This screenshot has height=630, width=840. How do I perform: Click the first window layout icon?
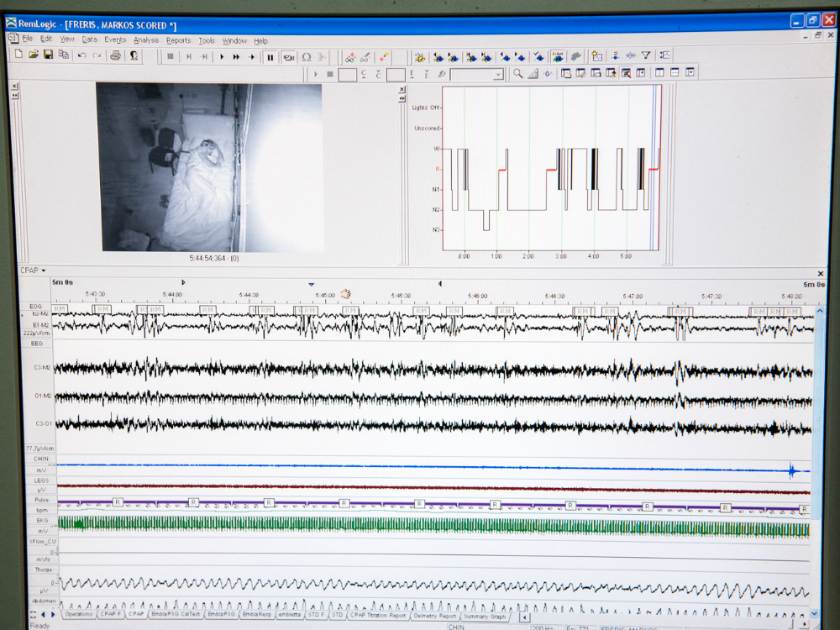pyautogui.click(x=565, y=73)
